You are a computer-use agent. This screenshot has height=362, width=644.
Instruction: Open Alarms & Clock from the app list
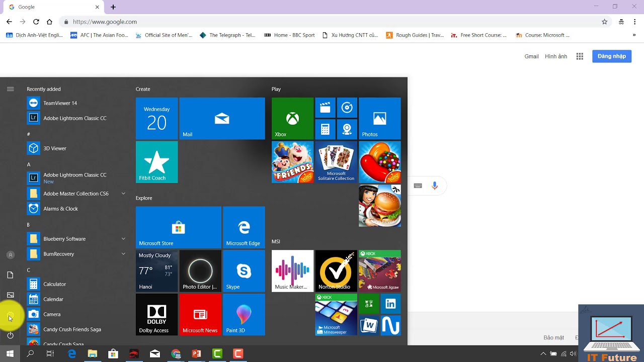[76, 209]
